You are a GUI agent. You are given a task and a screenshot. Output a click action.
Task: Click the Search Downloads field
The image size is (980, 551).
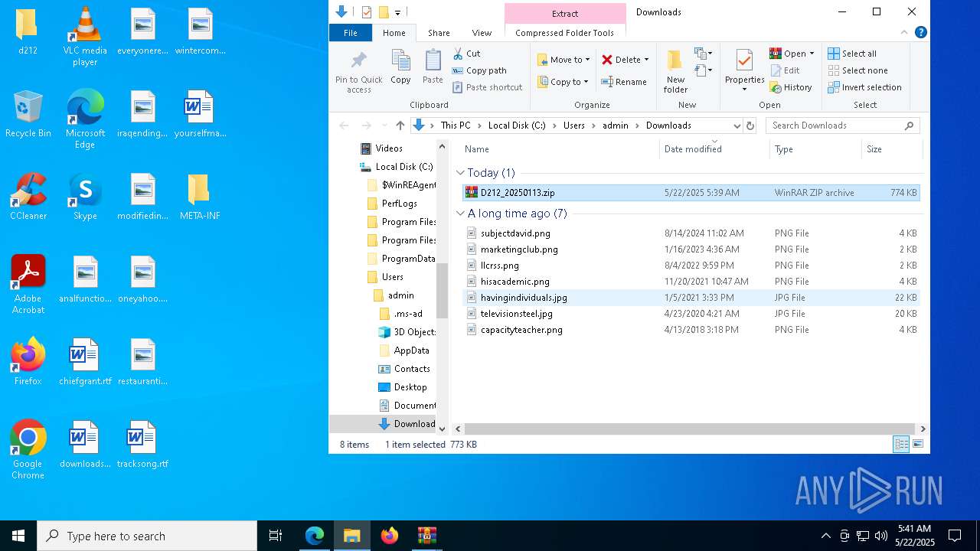click(x=842, y=126)
